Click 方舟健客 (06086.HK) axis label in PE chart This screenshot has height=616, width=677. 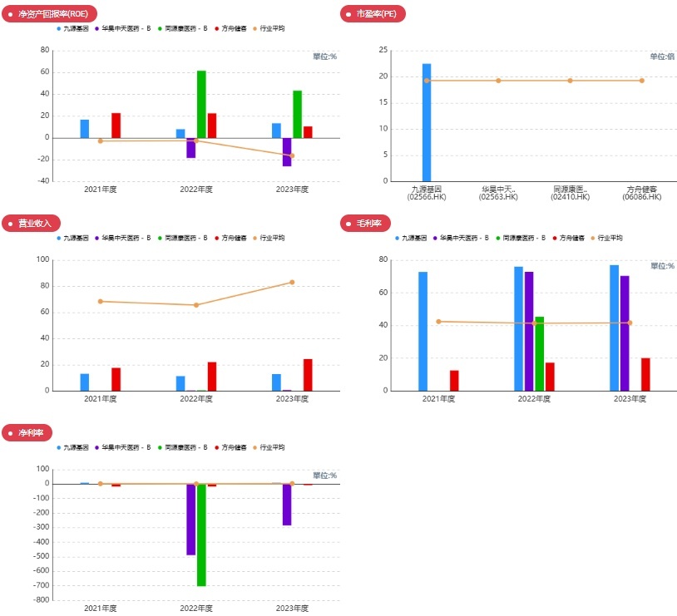click(x=641, y=193)
